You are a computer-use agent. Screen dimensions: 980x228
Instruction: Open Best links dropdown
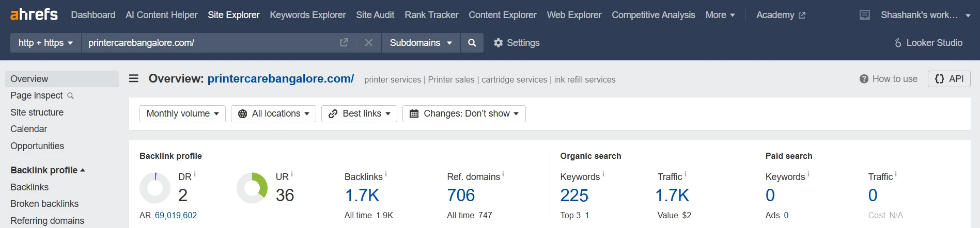[x=359, y=113]
